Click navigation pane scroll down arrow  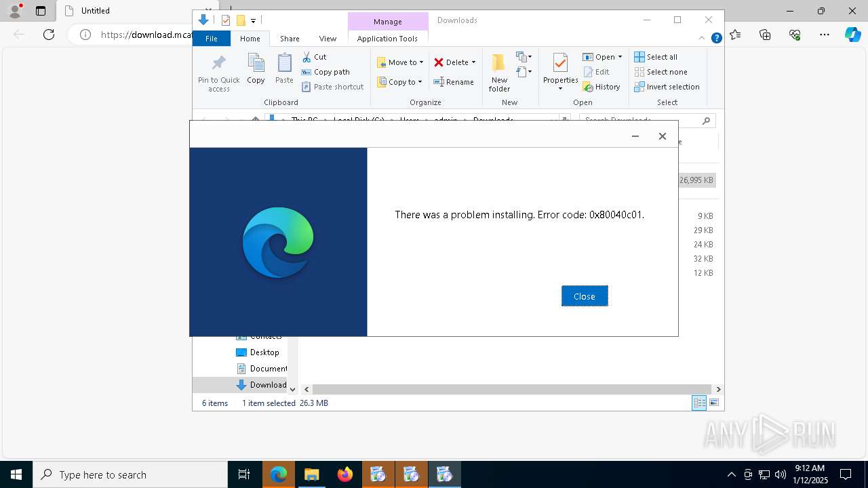pos(292,389)
